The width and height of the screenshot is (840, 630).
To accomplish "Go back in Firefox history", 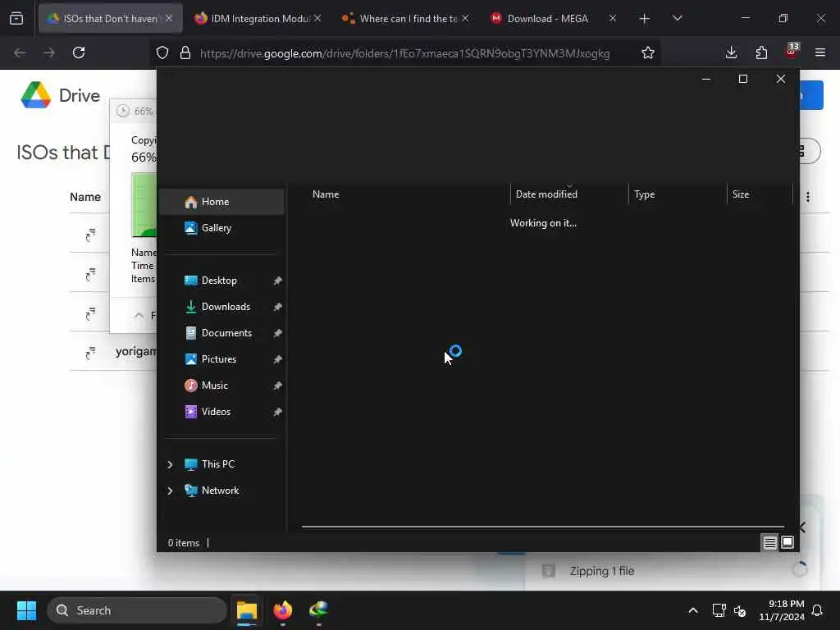I will (20, 52).
